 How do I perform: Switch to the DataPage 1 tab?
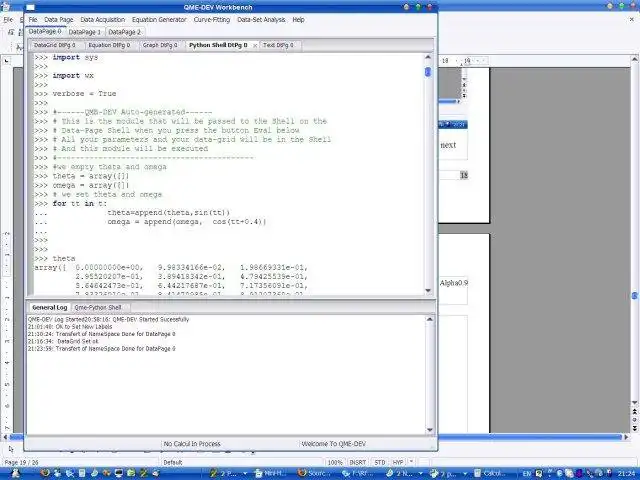84,32
